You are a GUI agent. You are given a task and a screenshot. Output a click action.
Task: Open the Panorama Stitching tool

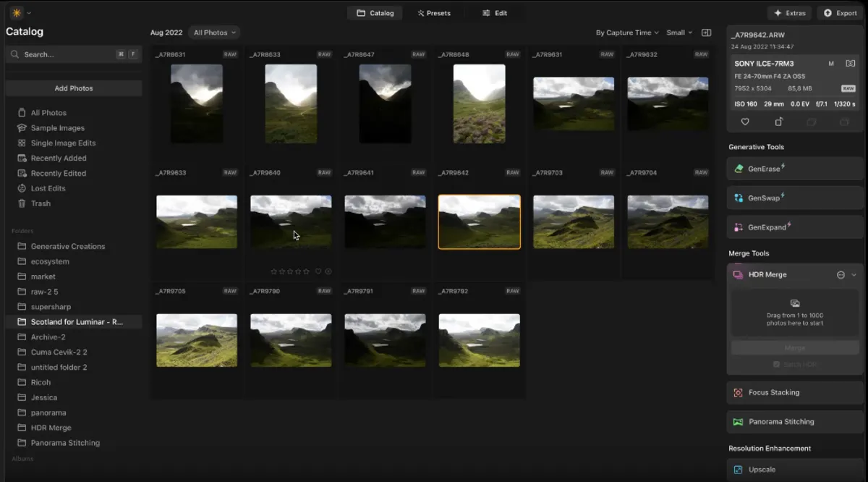[x=793, y=421]
